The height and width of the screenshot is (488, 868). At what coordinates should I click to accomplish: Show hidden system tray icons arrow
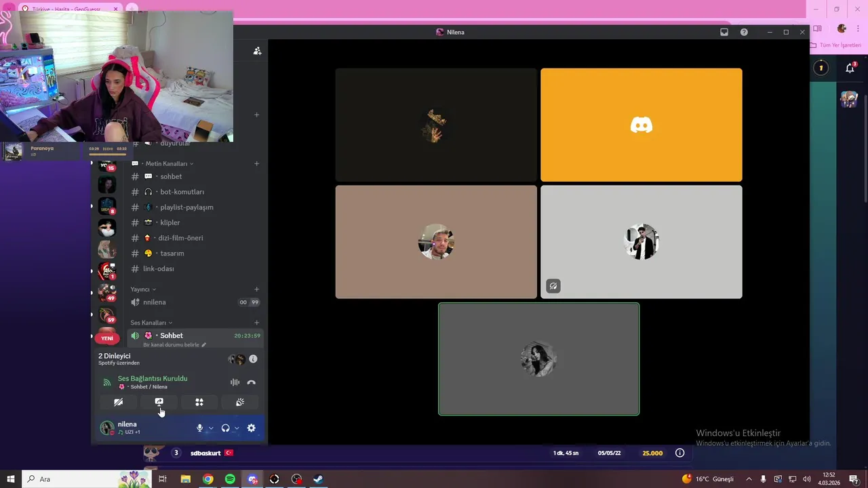point(749,479)
